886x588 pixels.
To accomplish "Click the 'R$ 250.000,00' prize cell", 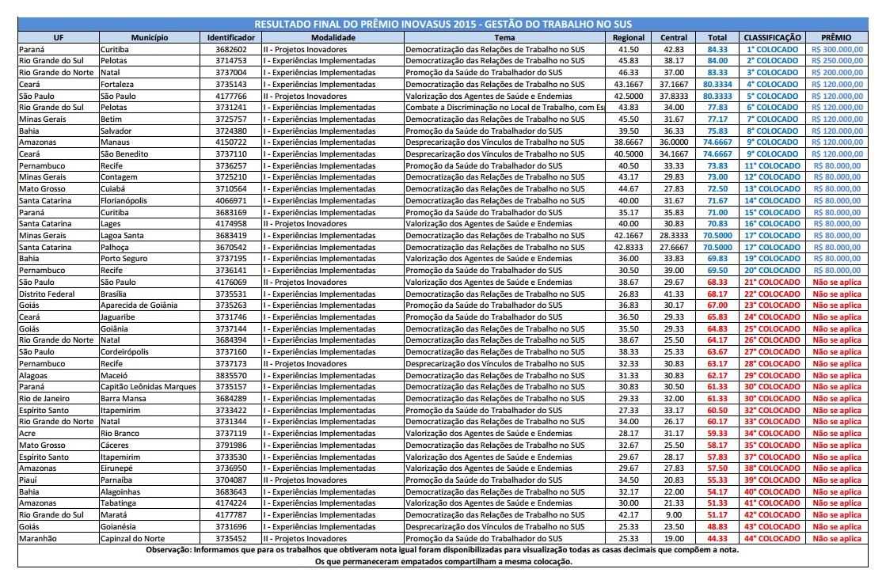I will coord(836,60).
